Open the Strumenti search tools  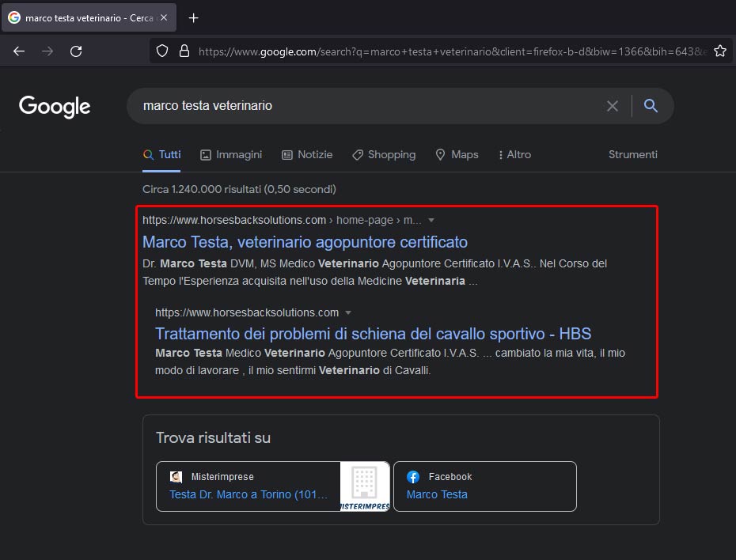point(632,154)
